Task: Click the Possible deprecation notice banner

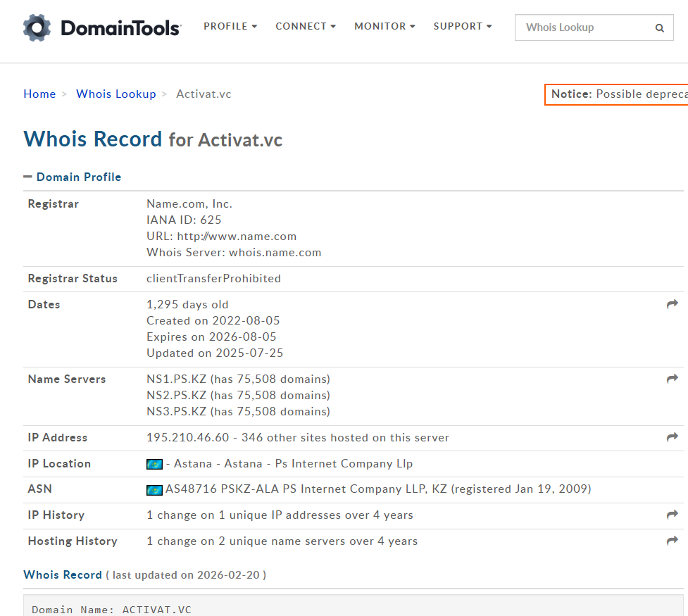Action: (x=617, y=94)
